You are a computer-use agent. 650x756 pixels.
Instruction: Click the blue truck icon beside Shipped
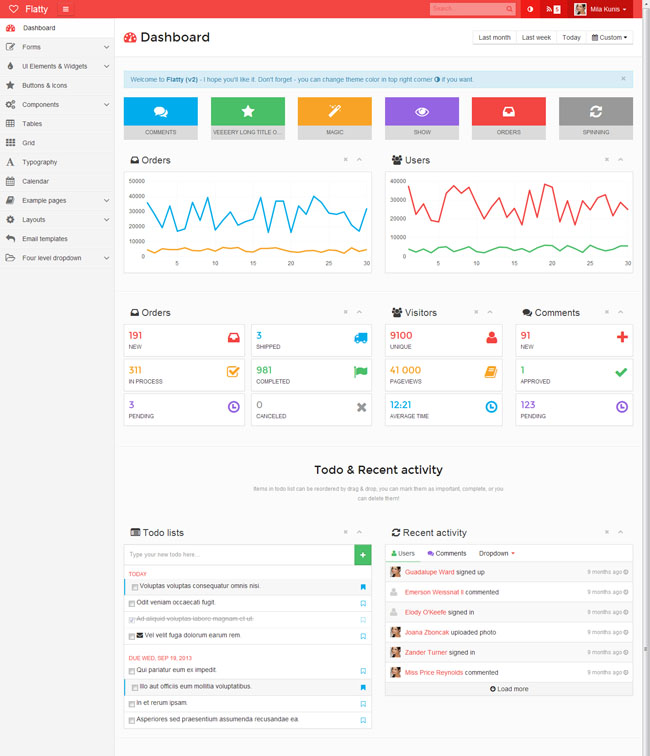pos(361,338)
